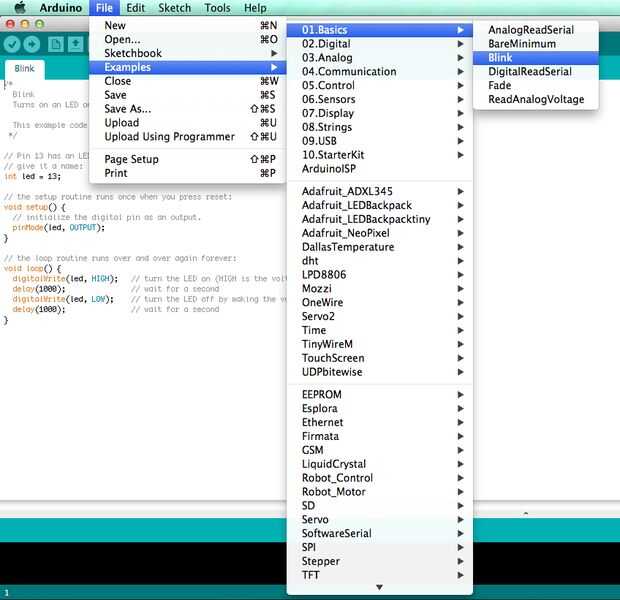Choose Save As... from the File menu
Viewport: 620px width, 600px height.
(x=187, y=109)
